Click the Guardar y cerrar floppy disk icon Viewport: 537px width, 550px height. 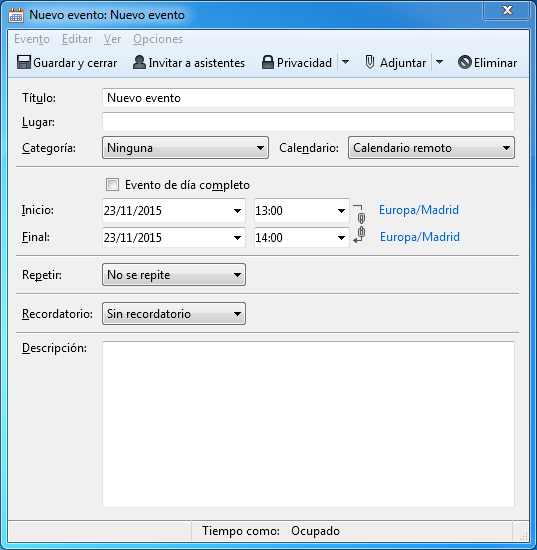point(24,62)
